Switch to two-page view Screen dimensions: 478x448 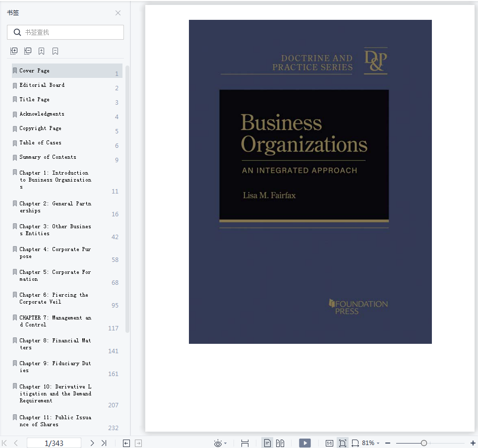point(280,443)
